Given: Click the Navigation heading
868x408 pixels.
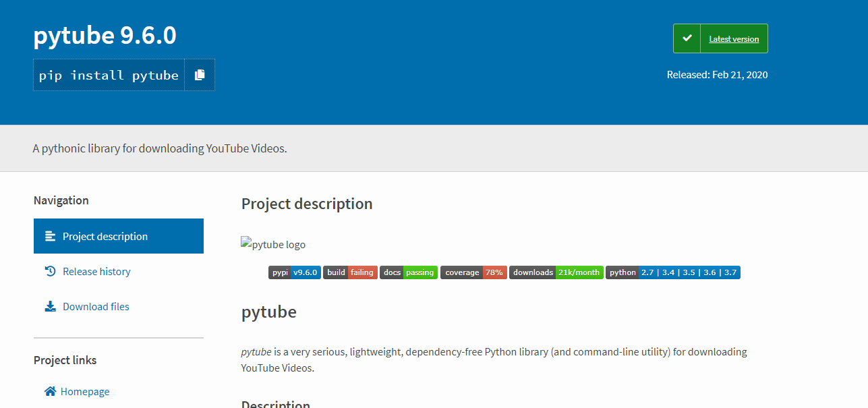Looking at the screenshot, I should tap(61, 200).
